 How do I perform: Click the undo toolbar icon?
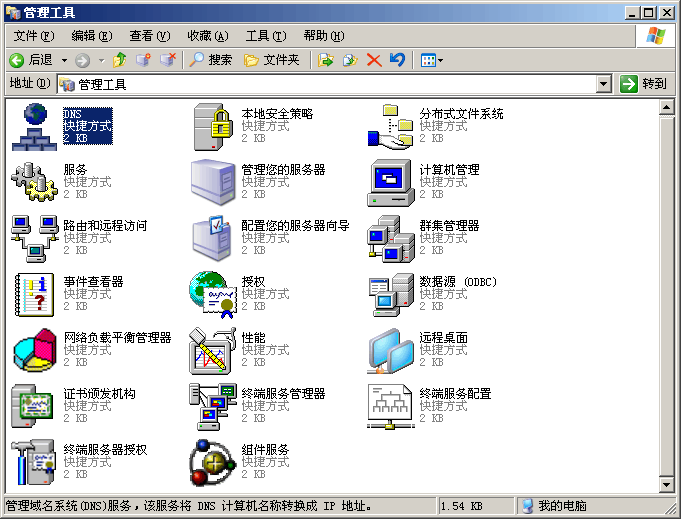click(397, 60)
